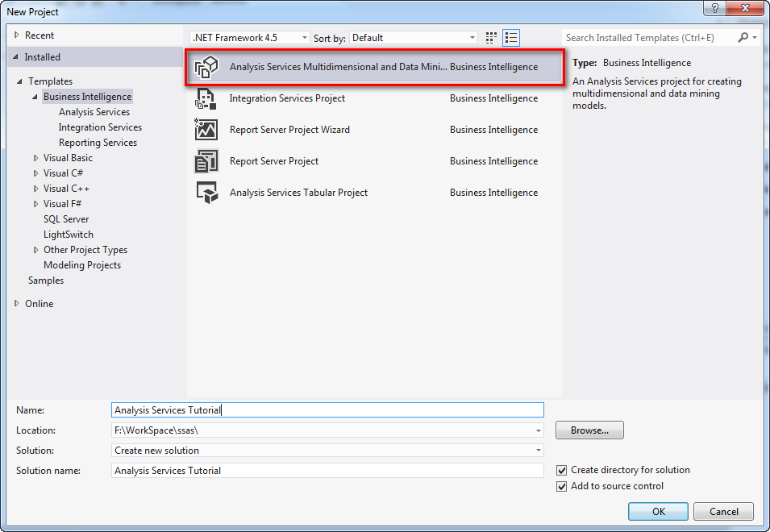Close the New Project dialog
This screenshot has width=770, height=532.
[x=745, y=8]
